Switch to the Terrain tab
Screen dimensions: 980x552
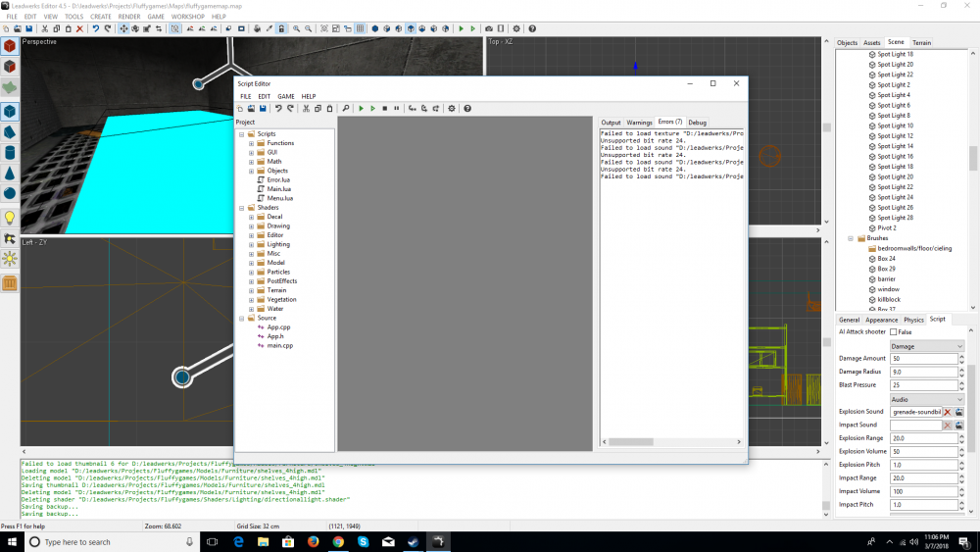click(921, 43)
